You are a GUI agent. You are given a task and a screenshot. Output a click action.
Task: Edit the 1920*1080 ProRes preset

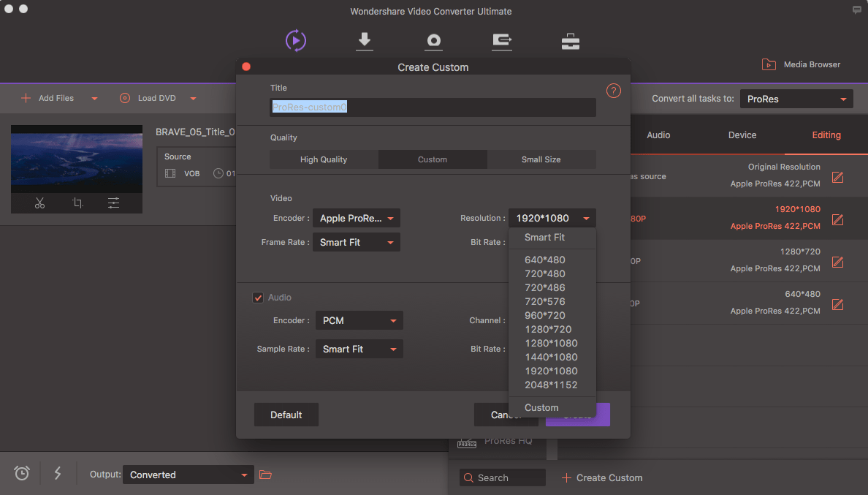click(837, 220)
